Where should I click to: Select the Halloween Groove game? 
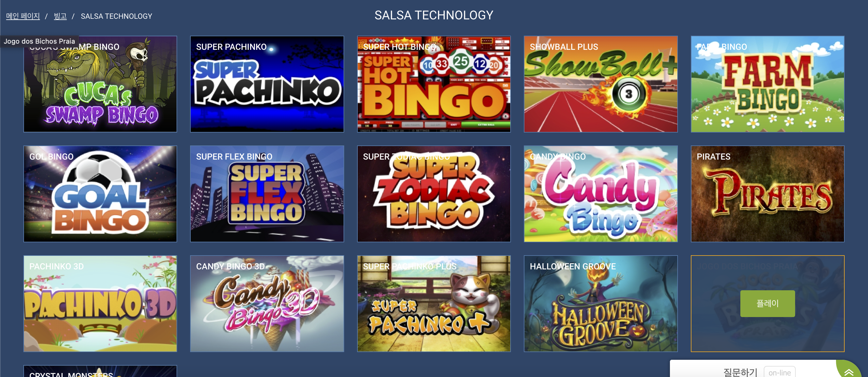(x=600, y=304)
